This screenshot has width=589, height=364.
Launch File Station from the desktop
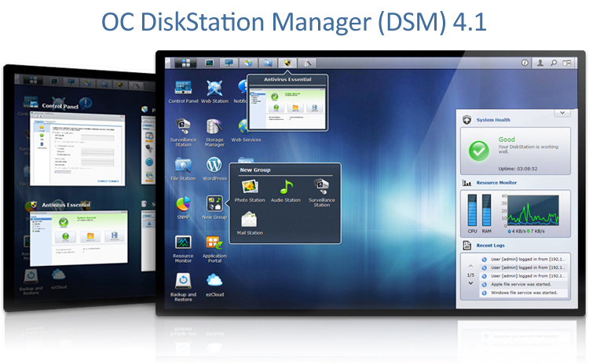click(183, 169)
